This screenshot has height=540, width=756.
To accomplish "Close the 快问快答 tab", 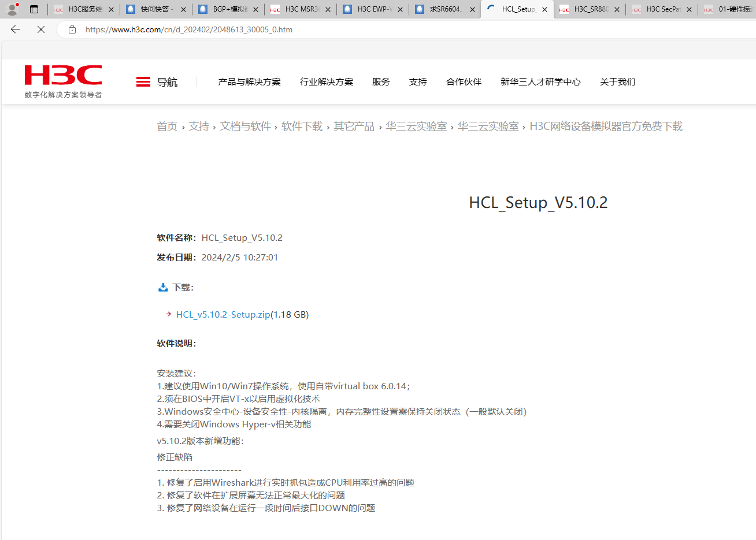I will (183, 9).
